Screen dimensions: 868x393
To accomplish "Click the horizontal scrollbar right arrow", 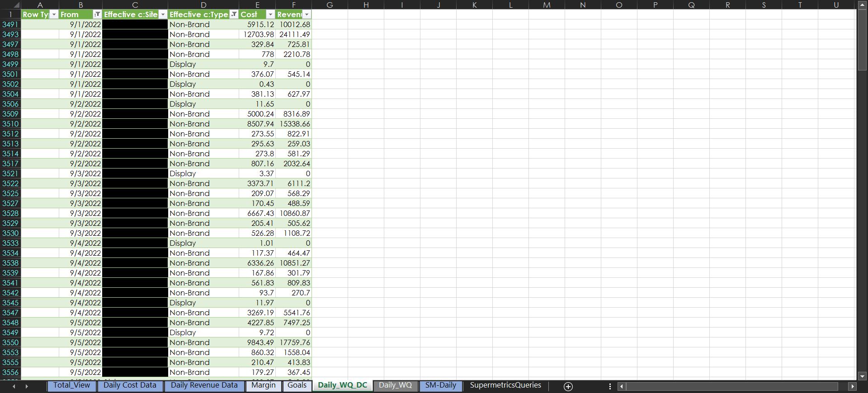I will click(x=852, y=386).
